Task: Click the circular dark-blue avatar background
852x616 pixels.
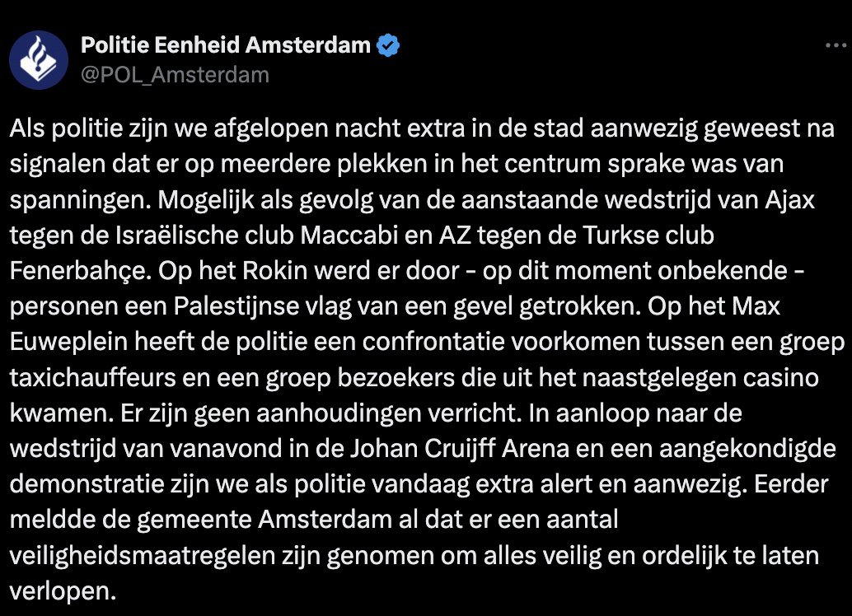Action: coord(38,59)
